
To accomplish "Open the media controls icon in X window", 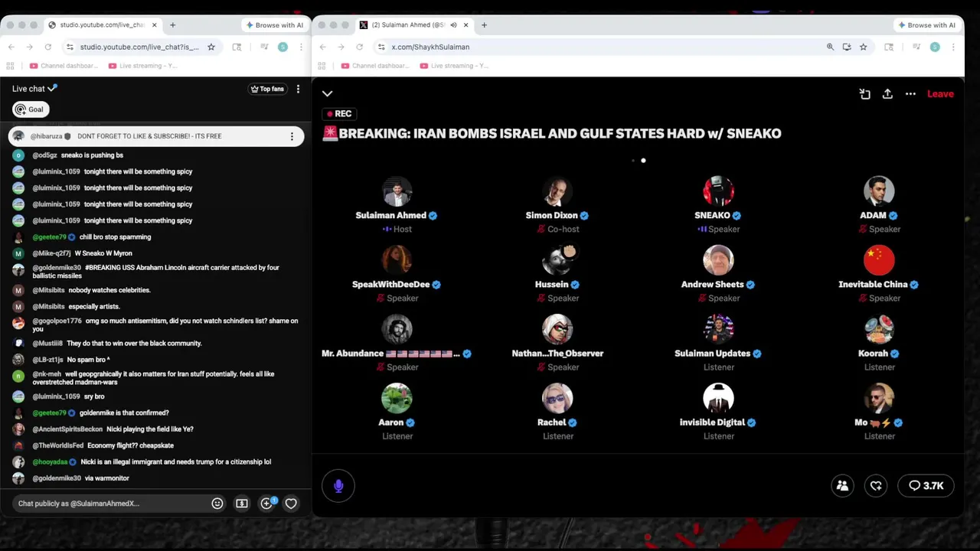I will pos(916,47).
